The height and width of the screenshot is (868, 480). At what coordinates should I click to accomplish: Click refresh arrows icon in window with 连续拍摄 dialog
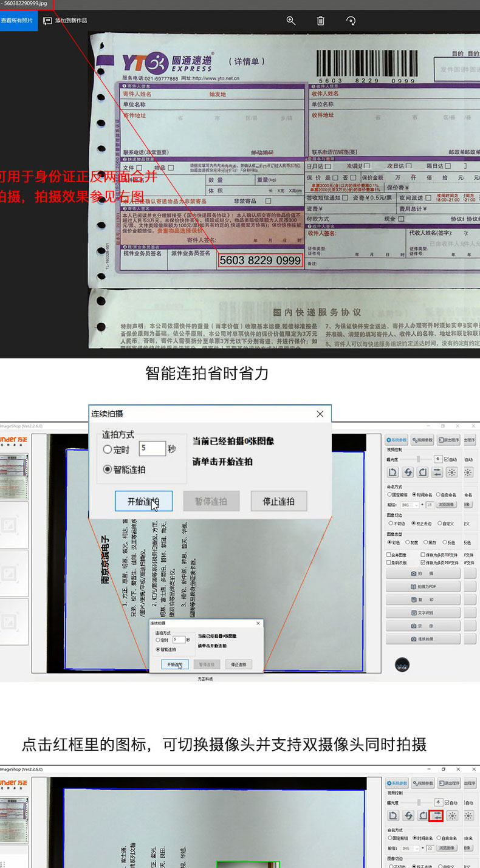pos(408,472)
